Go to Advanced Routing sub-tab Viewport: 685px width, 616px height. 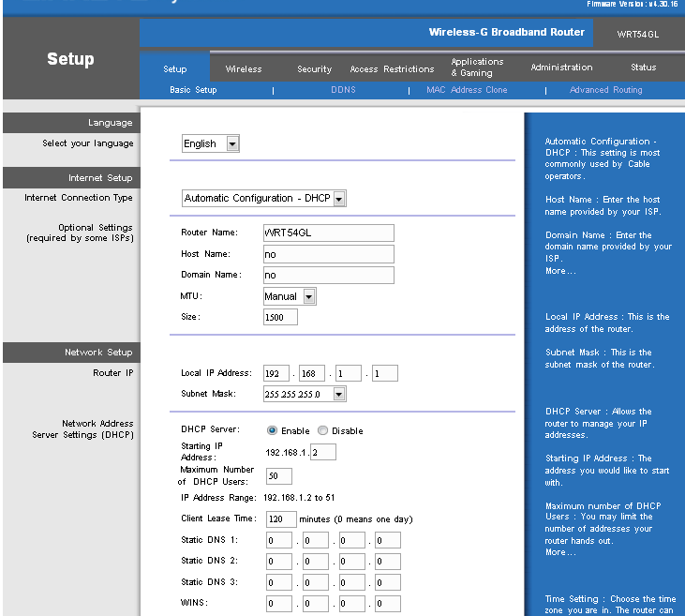coord(605,90)
